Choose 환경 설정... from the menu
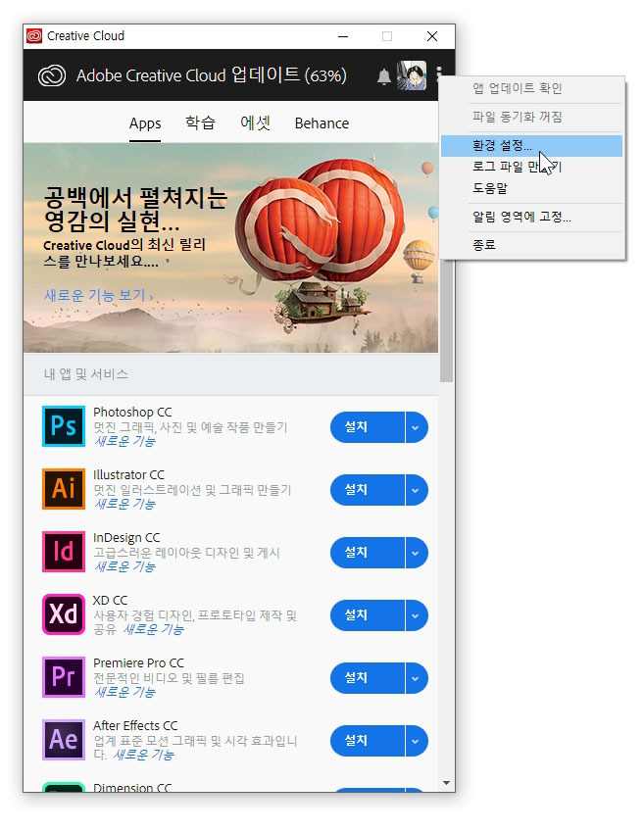The width and height of the screenshot is (644, 832). pos(531,145)
